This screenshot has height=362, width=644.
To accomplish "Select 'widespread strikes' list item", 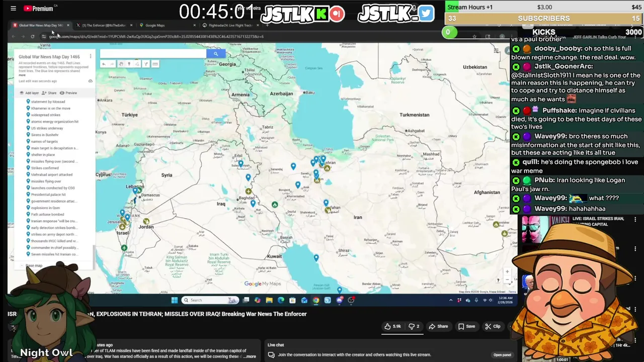I will click(x=45, y=115).
